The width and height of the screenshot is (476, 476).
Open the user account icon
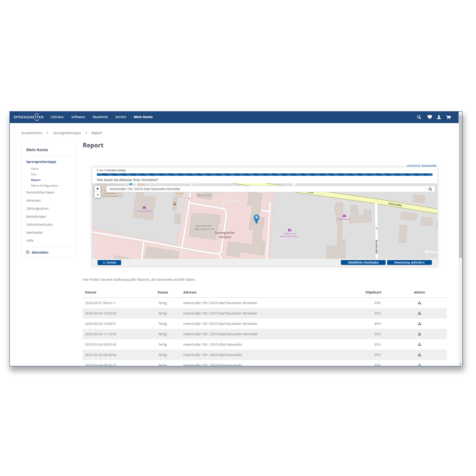click(x=439, y=117)
